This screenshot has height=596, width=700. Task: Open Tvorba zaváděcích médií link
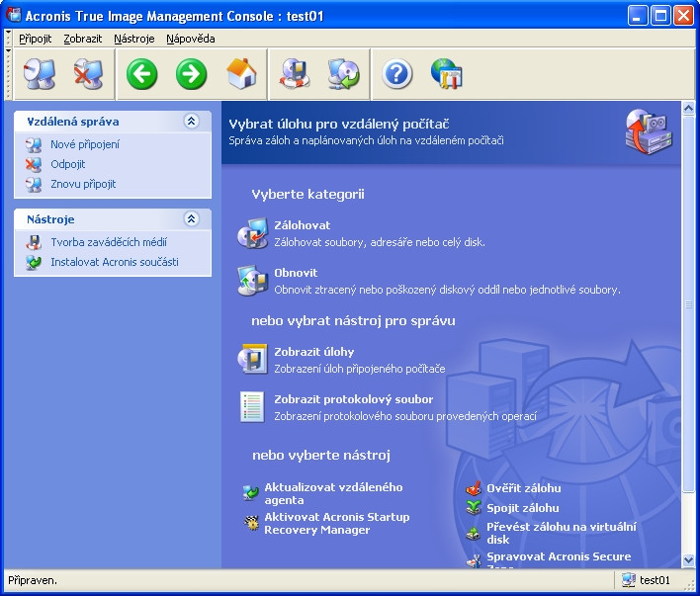(109, 242)
